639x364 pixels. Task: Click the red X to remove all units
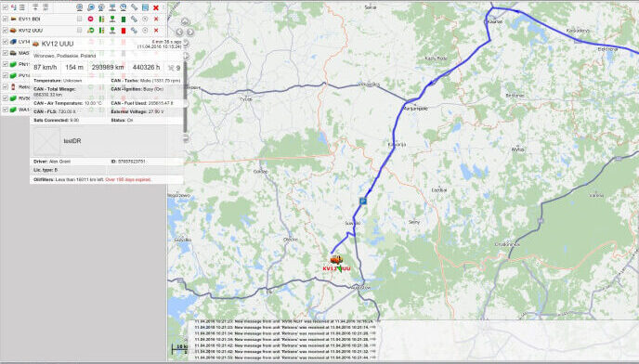pyautogui.click(x=156, y=7)
